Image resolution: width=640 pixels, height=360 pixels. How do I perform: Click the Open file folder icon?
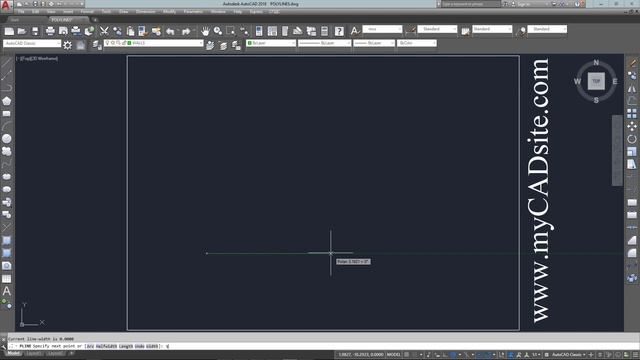[x=22, y=31]
